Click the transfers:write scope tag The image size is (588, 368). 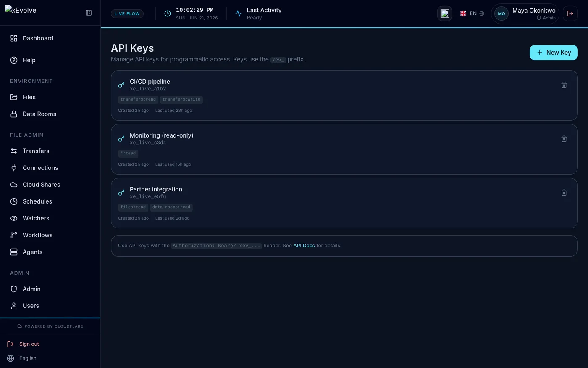click(181, 100)
